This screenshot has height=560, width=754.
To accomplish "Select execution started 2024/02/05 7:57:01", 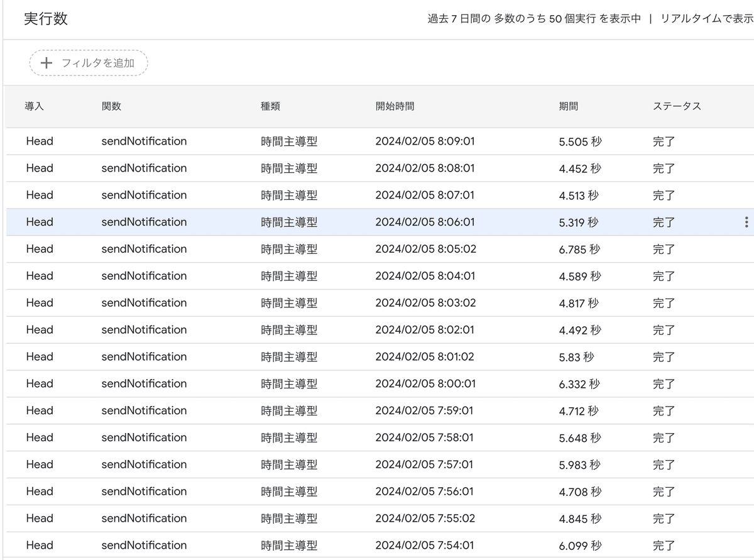I will tap(380, 465).
